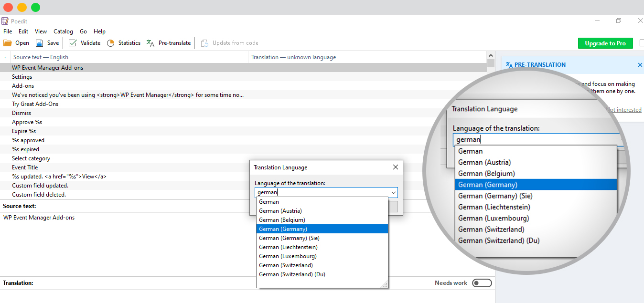
Task: Open the Help menu
Action: [x=99, y=31]
